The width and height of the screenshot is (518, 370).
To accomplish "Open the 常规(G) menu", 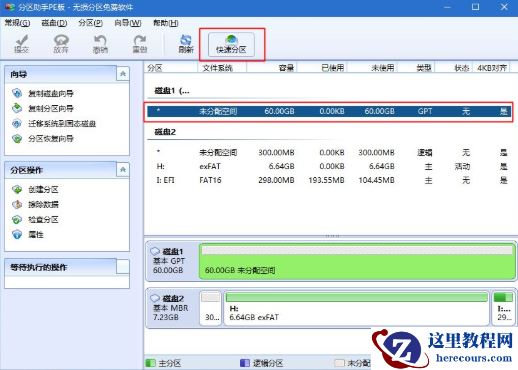I will point(17,23).
